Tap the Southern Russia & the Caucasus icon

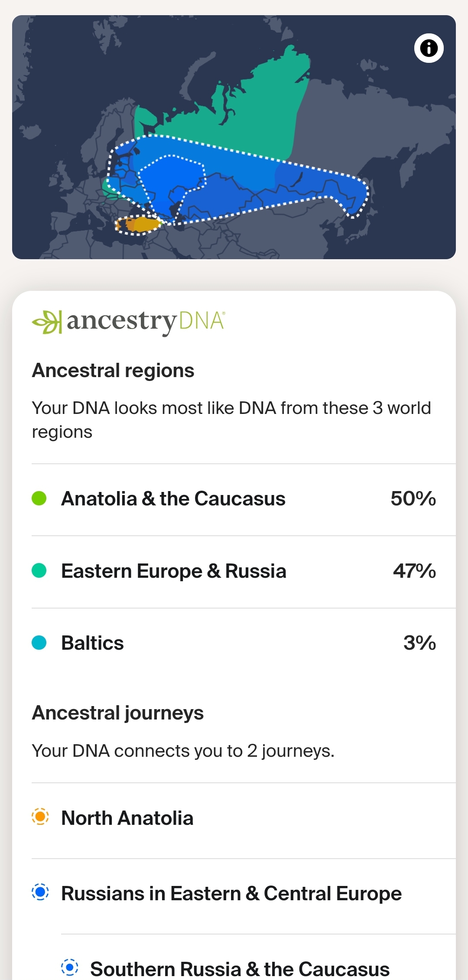69,967
